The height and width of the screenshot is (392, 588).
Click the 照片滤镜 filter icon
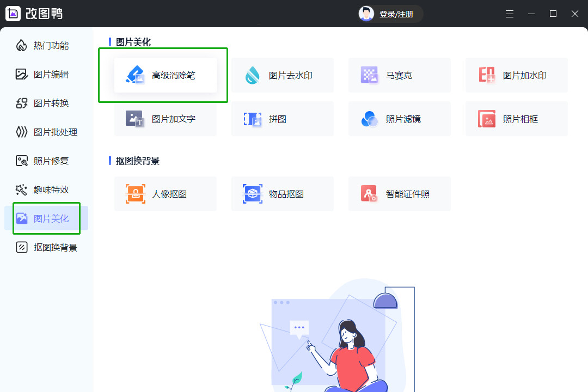[x=369, y=119]
